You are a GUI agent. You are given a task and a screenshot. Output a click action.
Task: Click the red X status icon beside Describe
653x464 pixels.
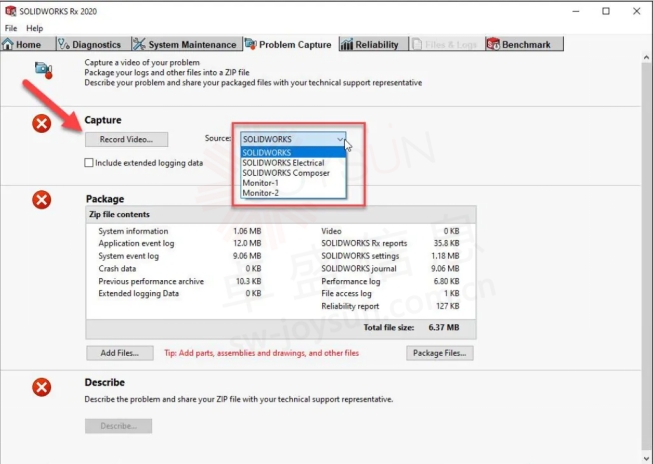tap(42, 387)
